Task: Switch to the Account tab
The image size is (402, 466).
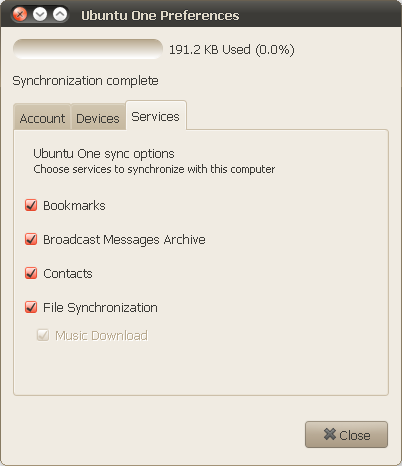Action: (42, 117)
